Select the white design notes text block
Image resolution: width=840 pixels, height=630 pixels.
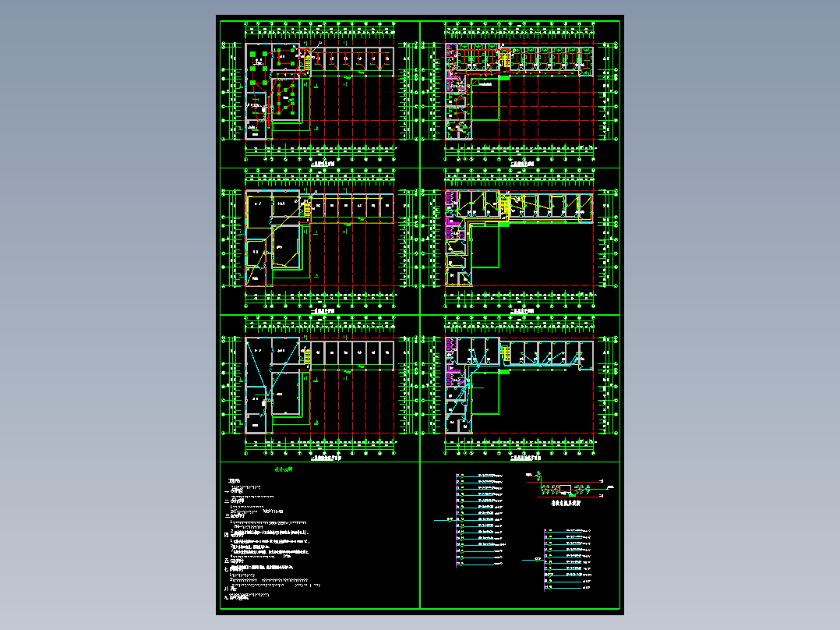coord(272,539)
